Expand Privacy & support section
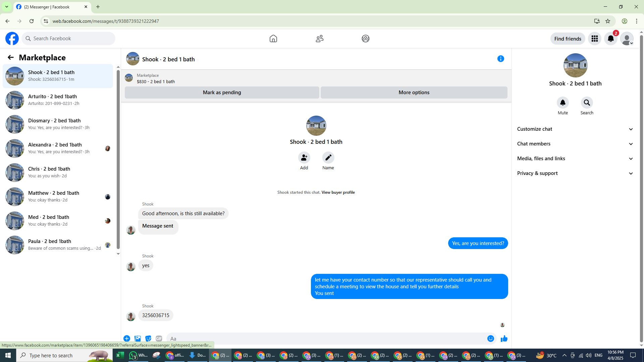644x362 pixels. (x=575, y=173)
